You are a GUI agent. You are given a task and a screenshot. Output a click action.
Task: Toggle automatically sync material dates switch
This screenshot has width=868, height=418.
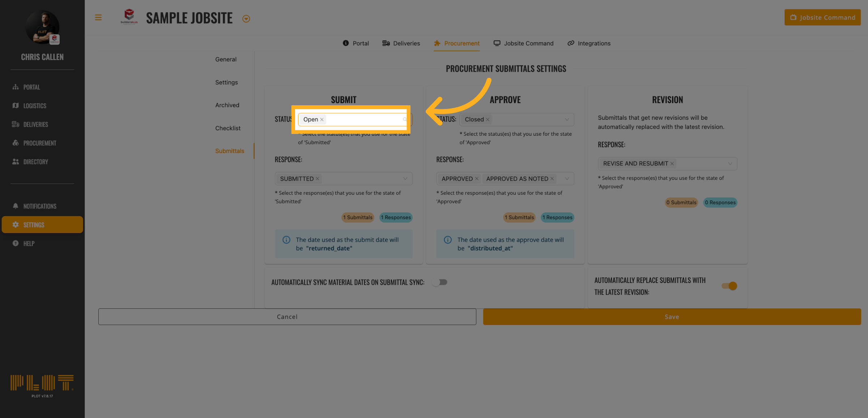tap(440, 282)
